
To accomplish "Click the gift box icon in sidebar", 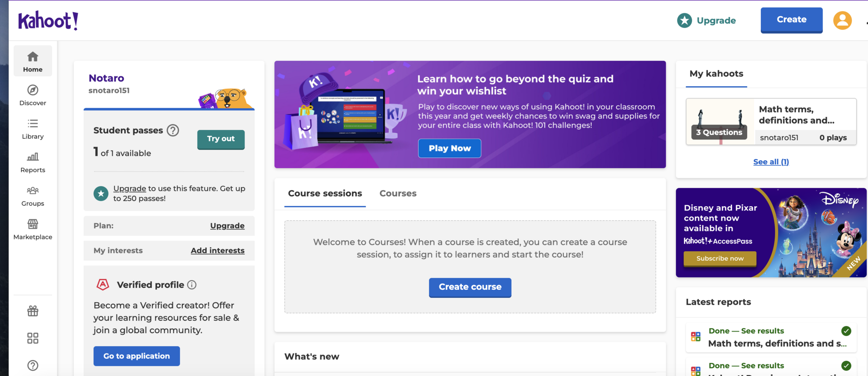I will [33, 311].
